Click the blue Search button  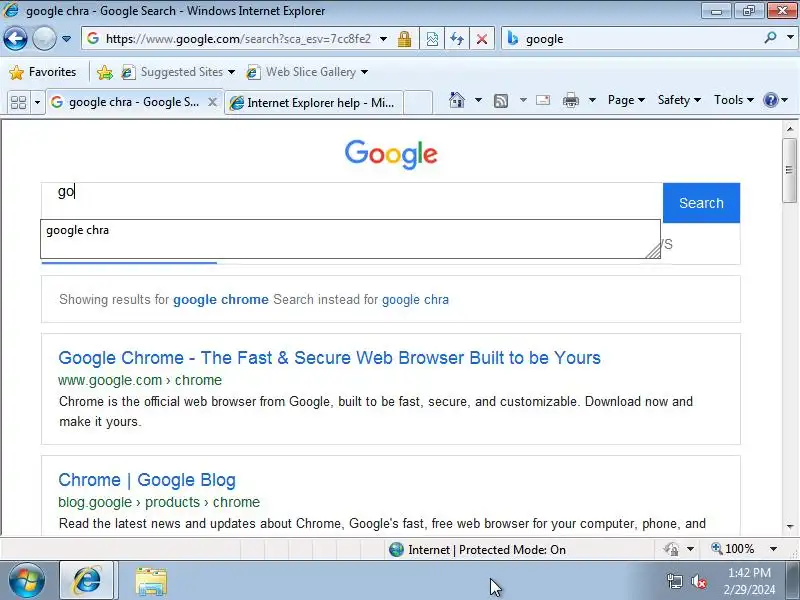click(x=701, y=203)
